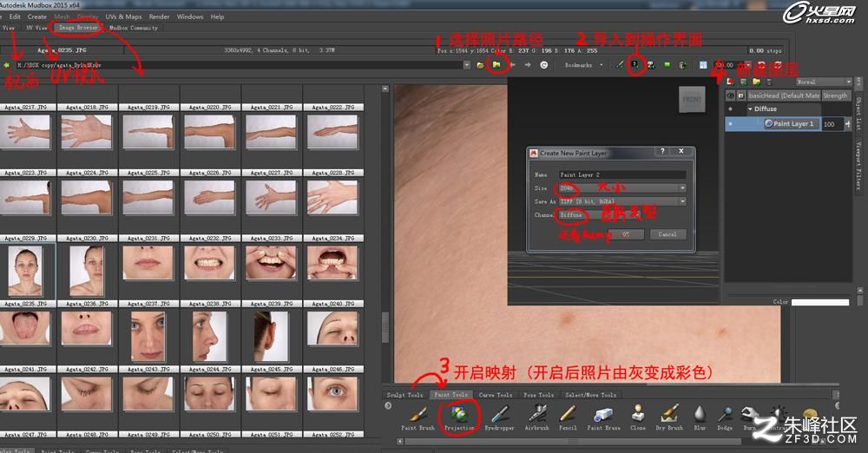Viewport: 868px width, 453px height.
Task: Switch to the Select/Move Tools tab
Action: pyautogui.click(x=590, y=395)
